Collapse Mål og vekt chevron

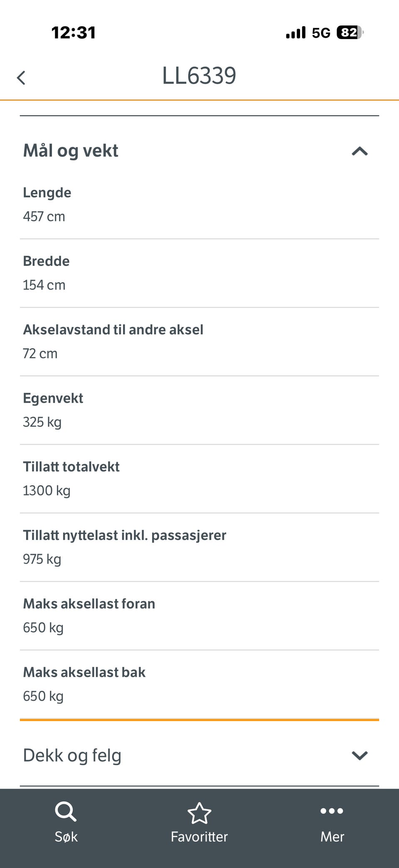[360, 151]
